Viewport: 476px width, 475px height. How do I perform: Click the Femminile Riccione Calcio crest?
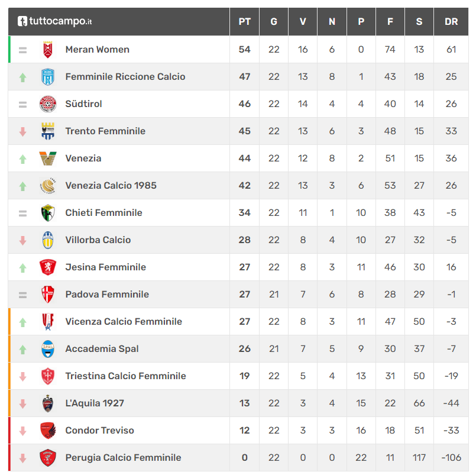click(x=48, y=77)
